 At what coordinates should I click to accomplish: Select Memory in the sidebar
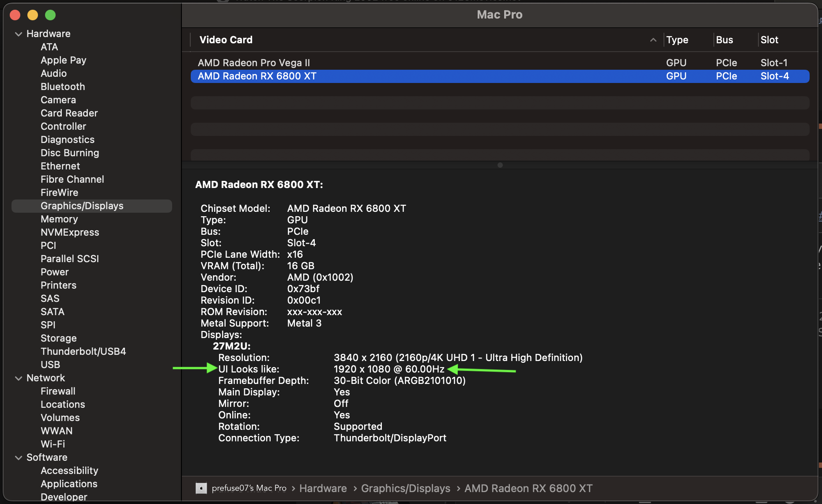coord(59,219)
